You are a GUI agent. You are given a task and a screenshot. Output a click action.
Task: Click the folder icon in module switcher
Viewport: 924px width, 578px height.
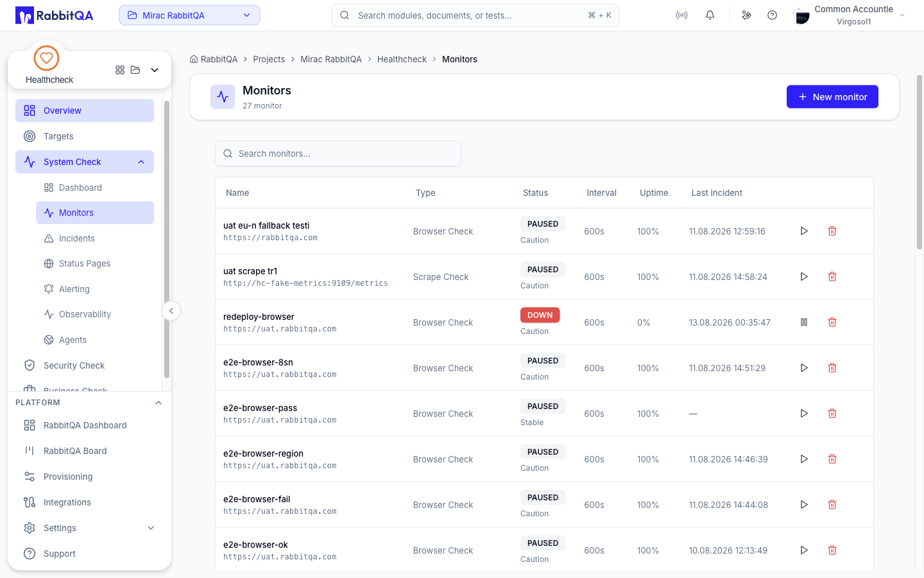pyautogui.click(x=135, y=70)
